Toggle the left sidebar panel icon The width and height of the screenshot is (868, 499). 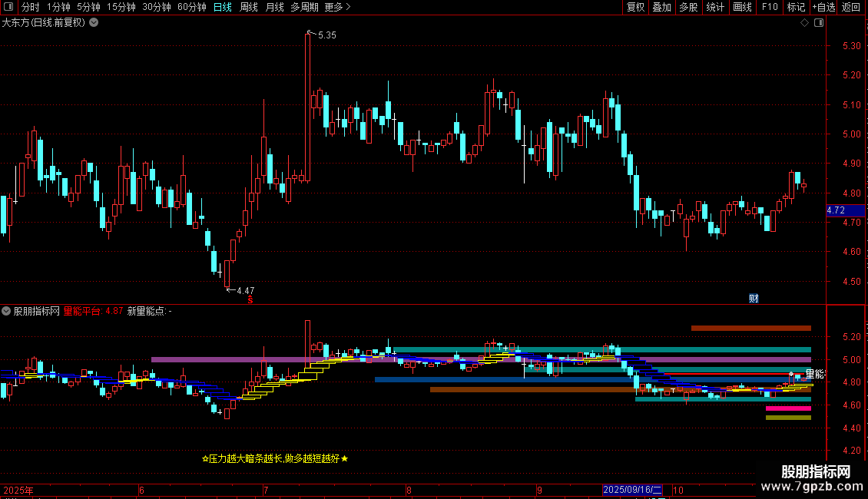(x=8, y=7)
